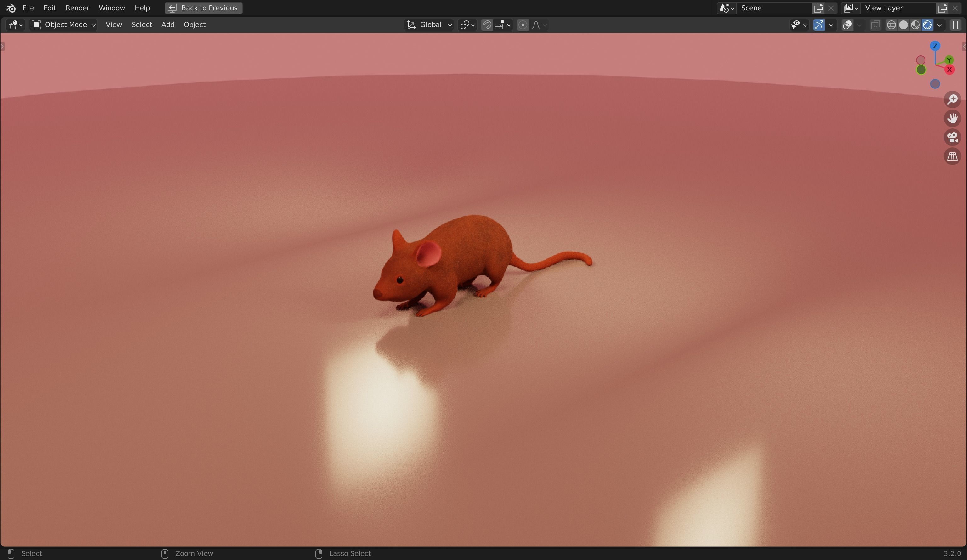Open the Render menu
This screenshot has width=967, height=560.
click(x=77, y=8)
